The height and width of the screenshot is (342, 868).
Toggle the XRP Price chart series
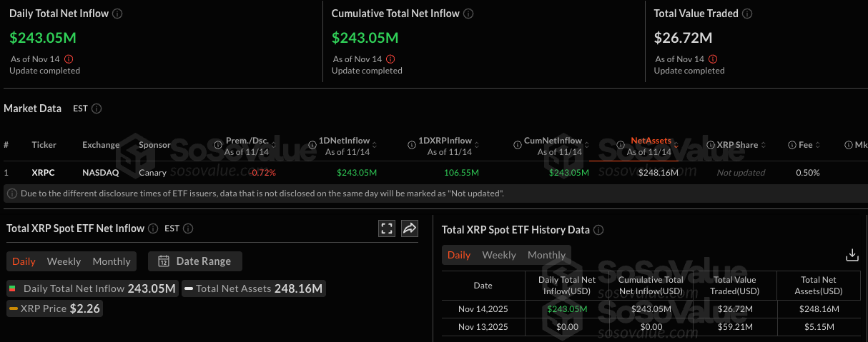(x=55, y=308)
